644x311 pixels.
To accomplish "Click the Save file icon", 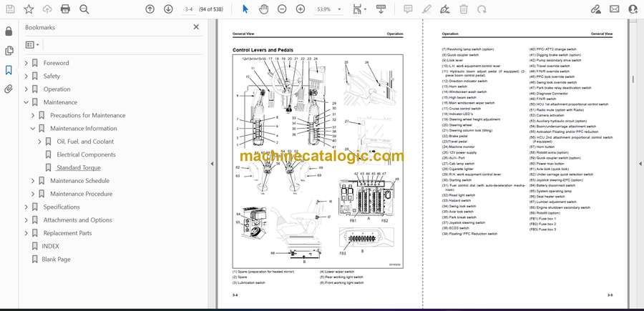I will click(10, 9).
